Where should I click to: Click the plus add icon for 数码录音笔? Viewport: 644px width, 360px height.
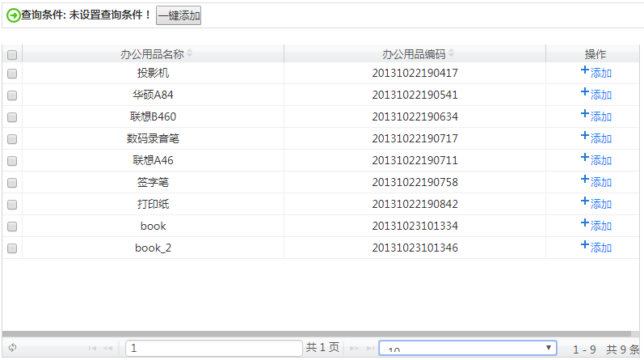click(585, 137)
